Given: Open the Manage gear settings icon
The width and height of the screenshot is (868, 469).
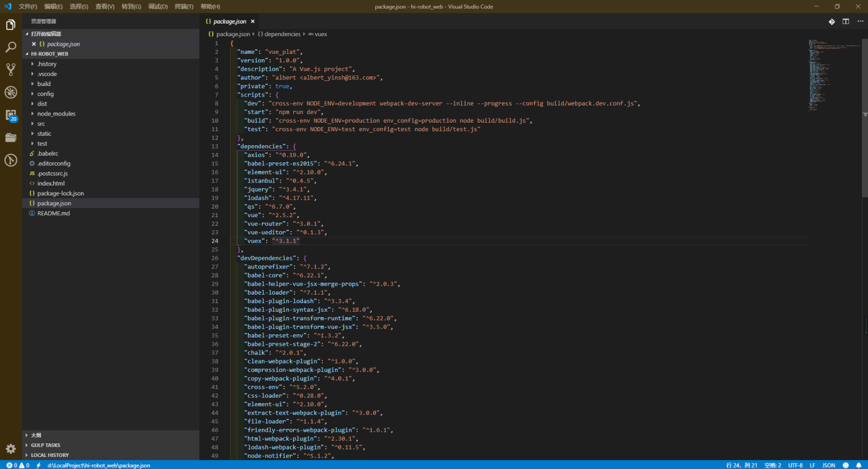Looking at the screenshot, I should point(11,448).
